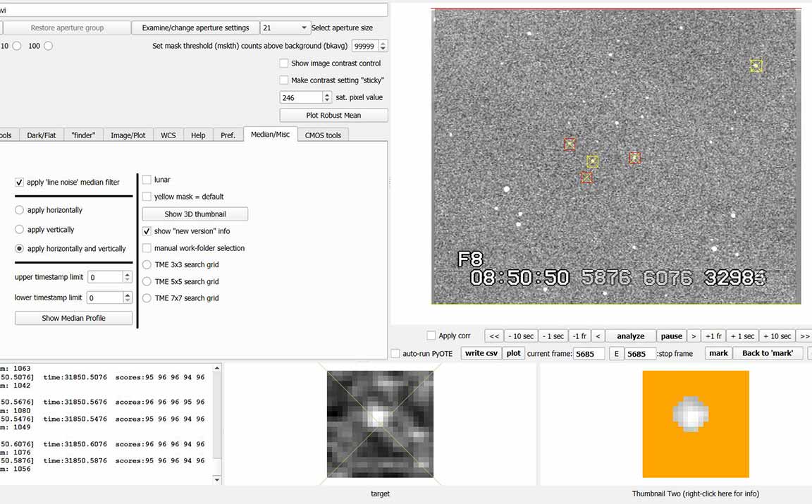Jump to first frame with << button

(494, 336)
